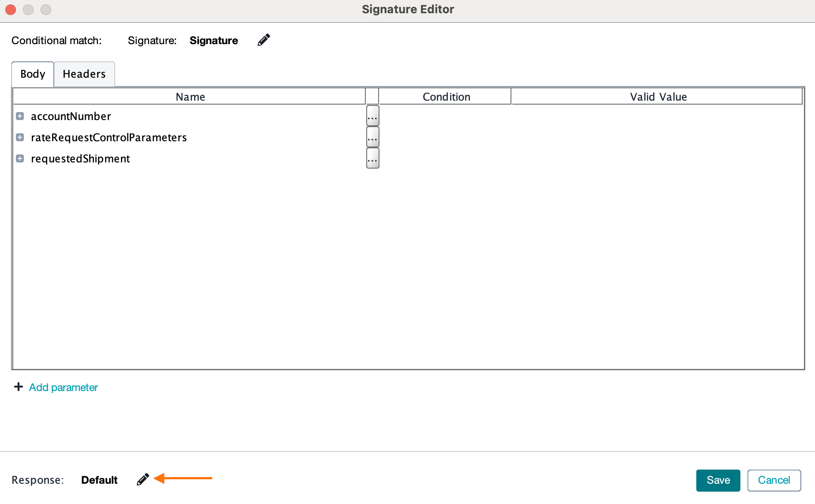Expand the requestedShipment parameter
The width and height of the screenshot is (815, 504).
point(20,158)
